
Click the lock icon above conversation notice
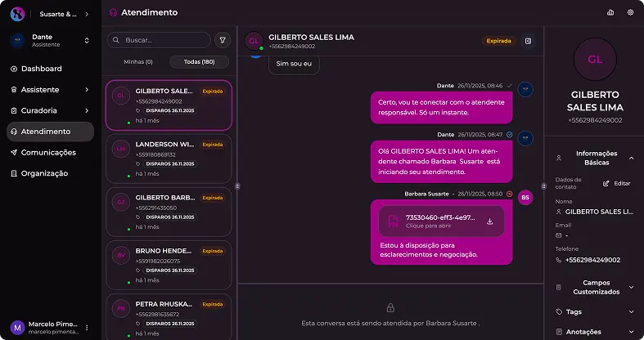[390, 307]
